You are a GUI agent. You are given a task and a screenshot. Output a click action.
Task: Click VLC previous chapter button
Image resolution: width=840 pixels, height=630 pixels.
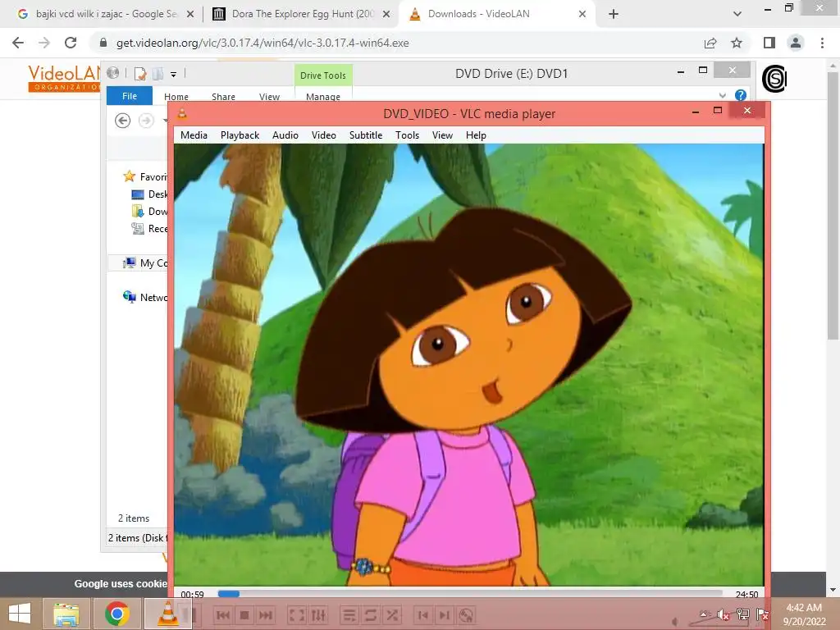point(223,615)
